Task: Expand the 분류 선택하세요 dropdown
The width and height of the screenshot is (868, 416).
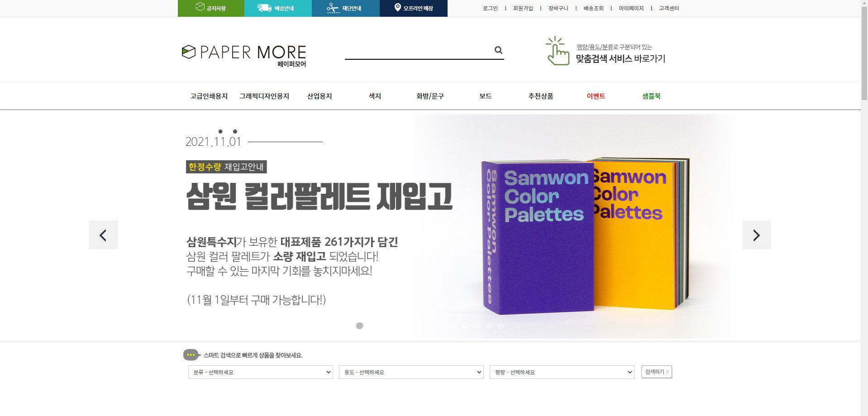Action: (x=260, y=372)
